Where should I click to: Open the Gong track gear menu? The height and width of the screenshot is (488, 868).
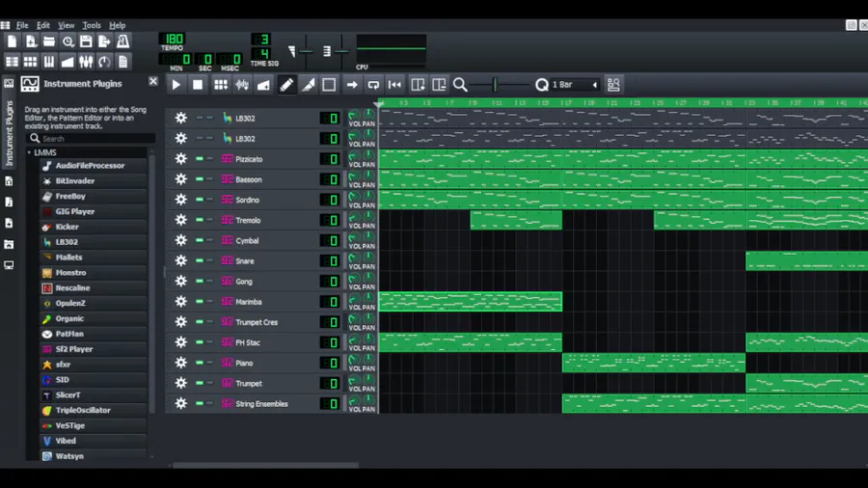click(x=181, y=281)
